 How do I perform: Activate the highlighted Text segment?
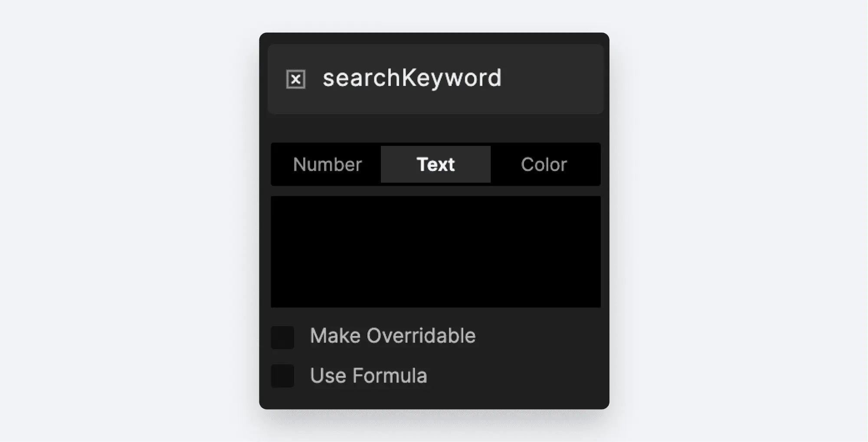436,165
